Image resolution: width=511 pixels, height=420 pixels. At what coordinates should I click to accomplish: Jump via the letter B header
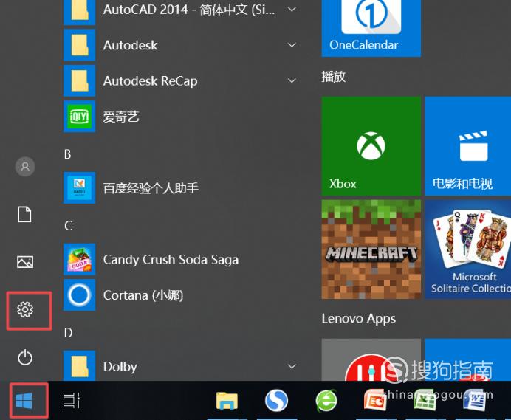click(x=67, y=154)
